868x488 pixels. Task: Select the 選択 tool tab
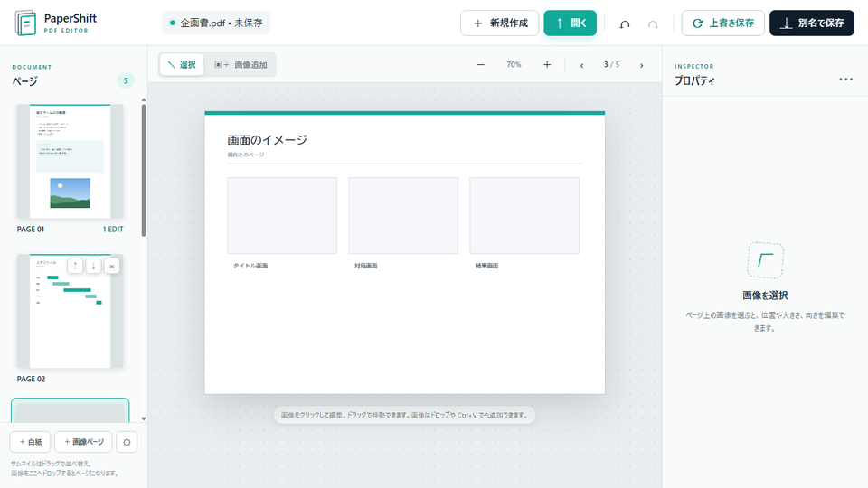pos(182,65)
